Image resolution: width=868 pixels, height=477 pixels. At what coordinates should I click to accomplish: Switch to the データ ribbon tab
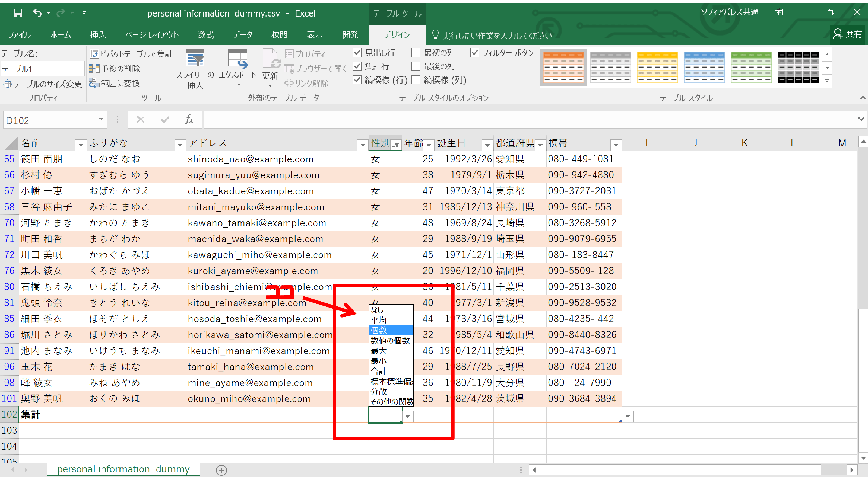tap(242, 35)
